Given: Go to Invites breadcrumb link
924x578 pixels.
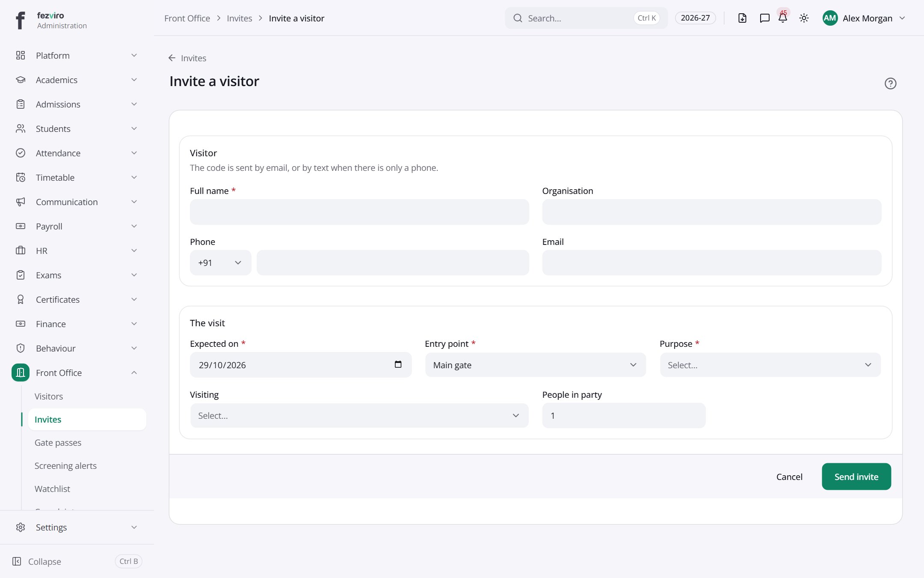Looking at the screenshot, I should point(239,18).
